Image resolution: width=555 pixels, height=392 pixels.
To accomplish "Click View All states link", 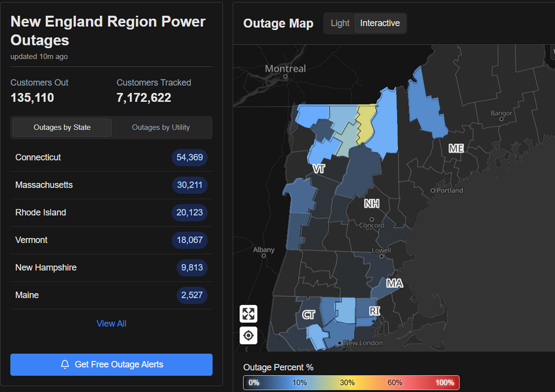I will click(111, 324).
